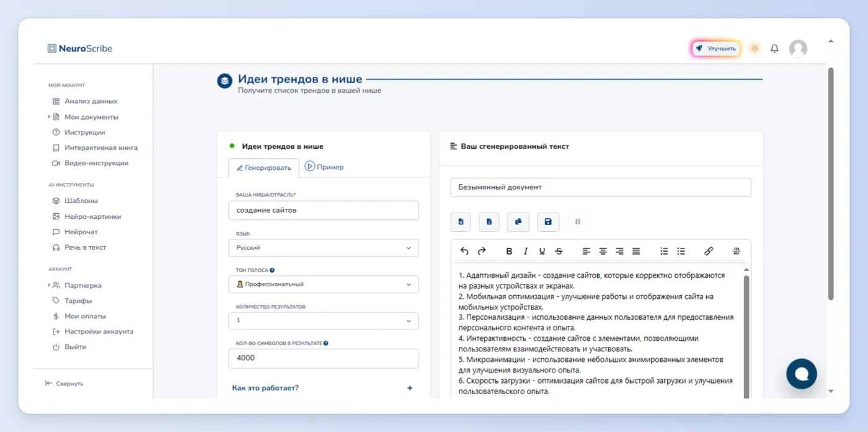This screenshot has height=432, width=868.
Task: Open the Тон голоса dropdown
Action: 324,284
